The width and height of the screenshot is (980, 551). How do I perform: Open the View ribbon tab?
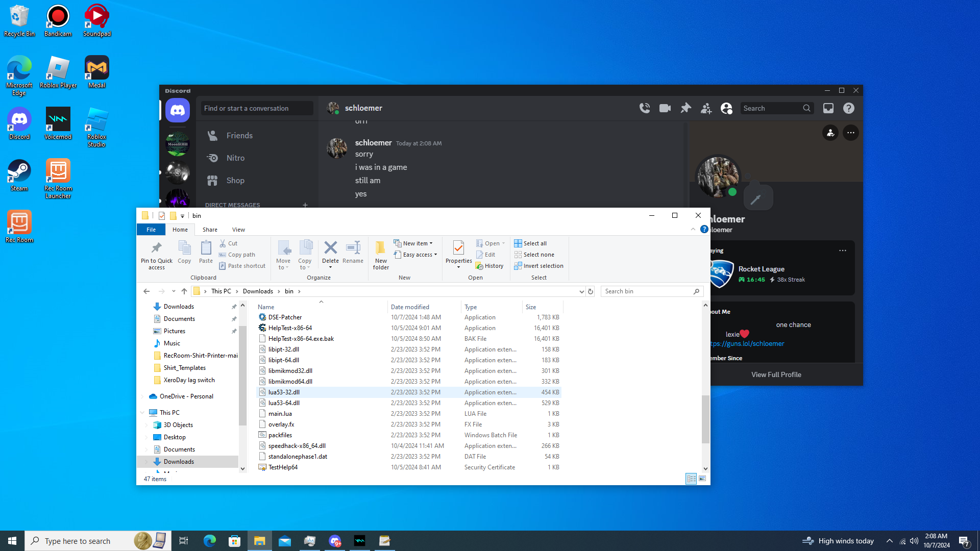tap(238, 230)
